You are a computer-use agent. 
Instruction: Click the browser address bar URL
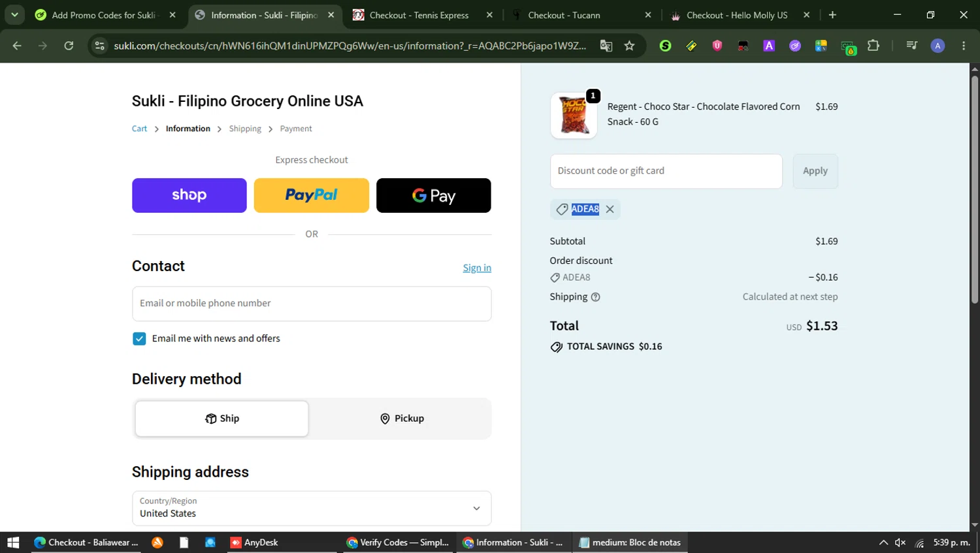(350, 46)
